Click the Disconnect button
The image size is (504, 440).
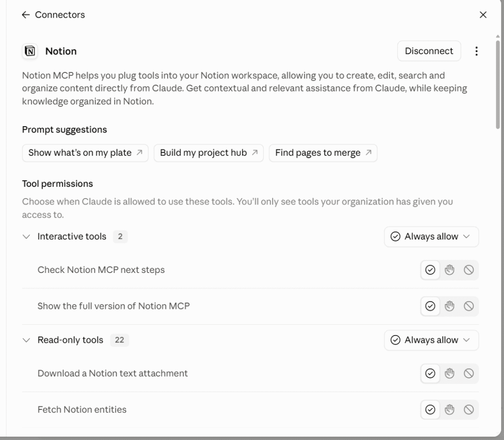point(429,51)
